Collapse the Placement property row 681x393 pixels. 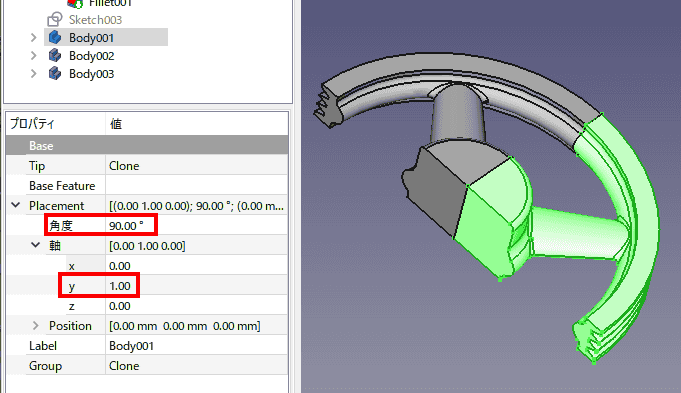(16, 205)
